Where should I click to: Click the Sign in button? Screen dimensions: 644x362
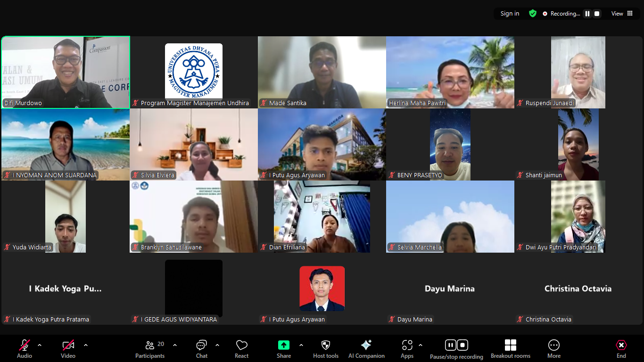[x=510, y=14]
